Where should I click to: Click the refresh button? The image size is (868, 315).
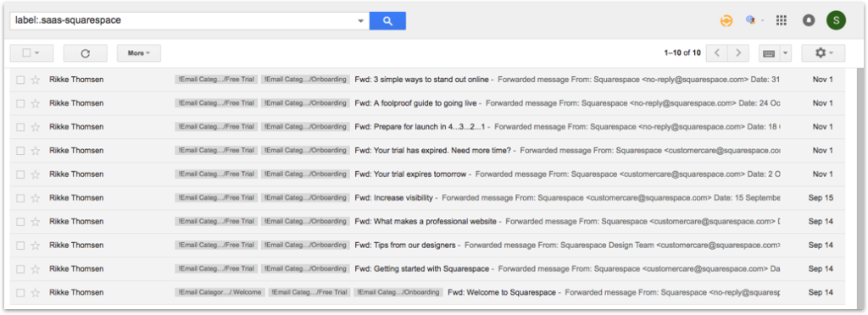tap(86, 53)
